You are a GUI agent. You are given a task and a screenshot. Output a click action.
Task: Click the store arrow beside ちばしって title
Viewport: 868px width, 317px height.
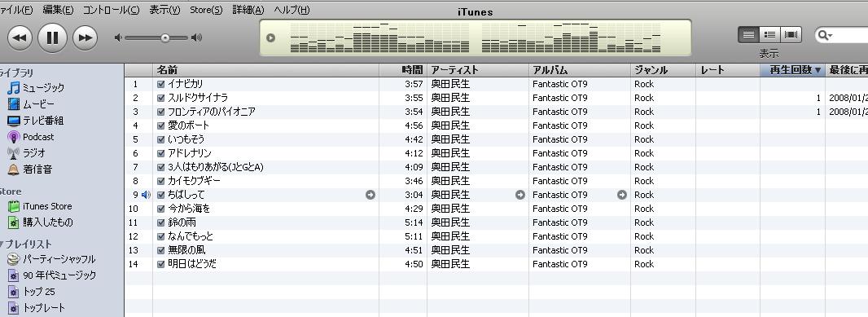tap(370, 195)
